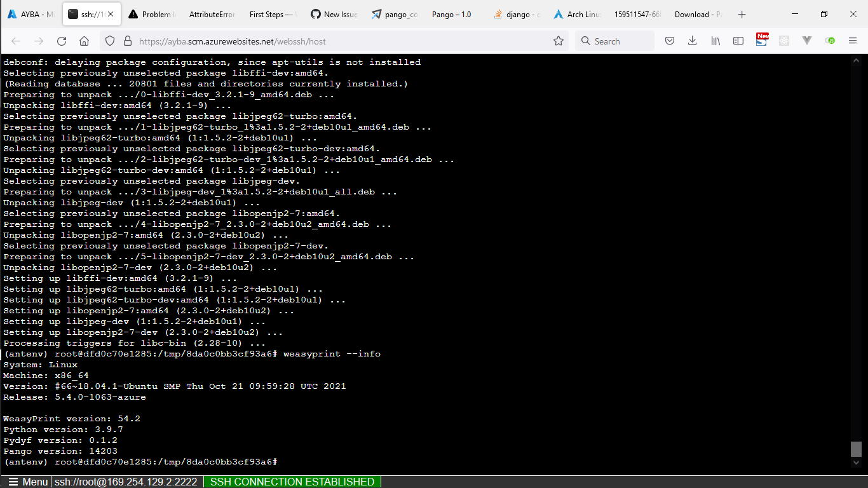
Task: Open the new tab with plus button
Action: [742, 13]
